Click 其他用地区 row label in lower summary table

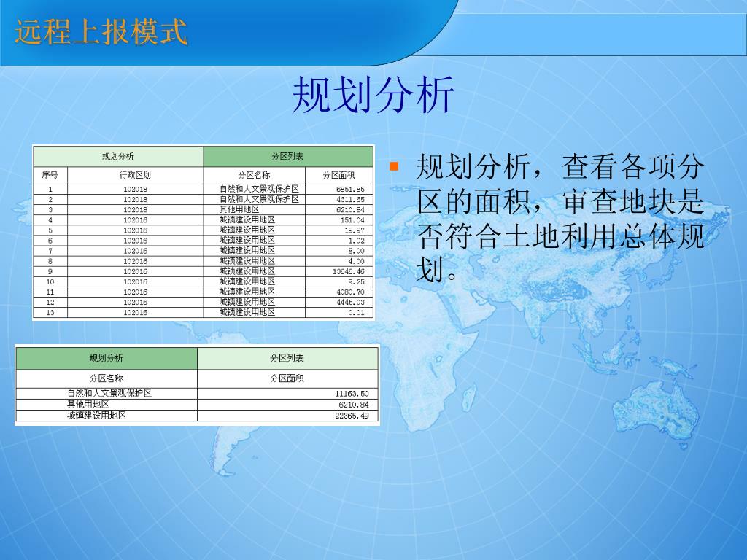point(88,404)
